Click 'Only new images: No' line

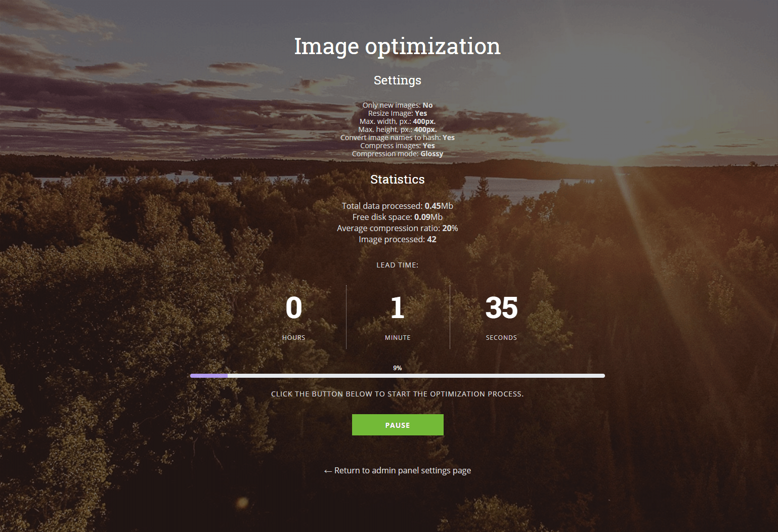tap(398, 105)
